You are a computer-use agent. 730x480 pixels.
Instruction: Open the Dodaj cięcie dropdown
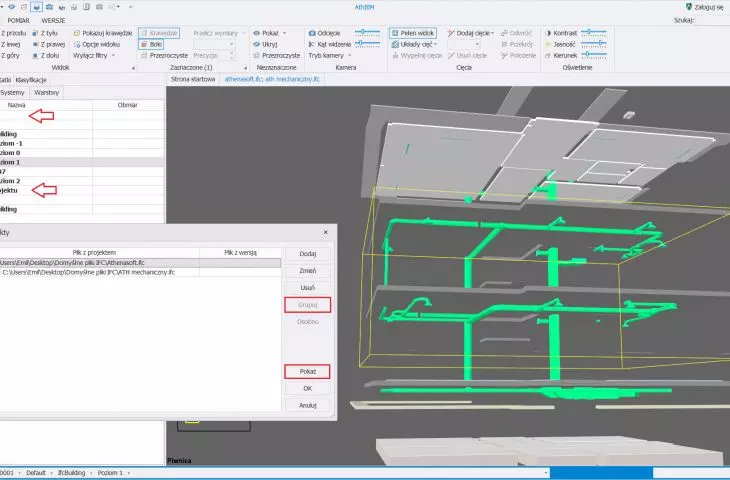470,33
